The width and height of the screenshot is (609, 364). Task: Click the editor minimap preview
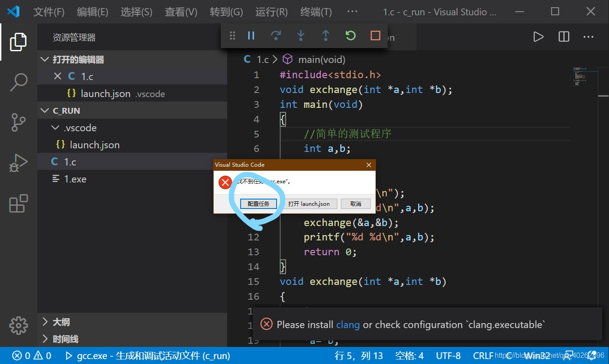click(x=584, y=77)
